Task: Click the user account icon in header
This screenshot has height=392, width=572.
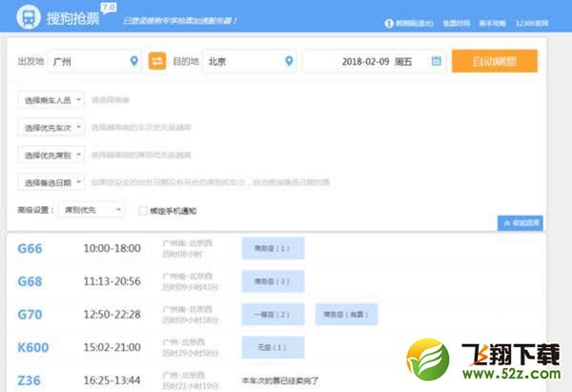Action: [x=389, y=23]
